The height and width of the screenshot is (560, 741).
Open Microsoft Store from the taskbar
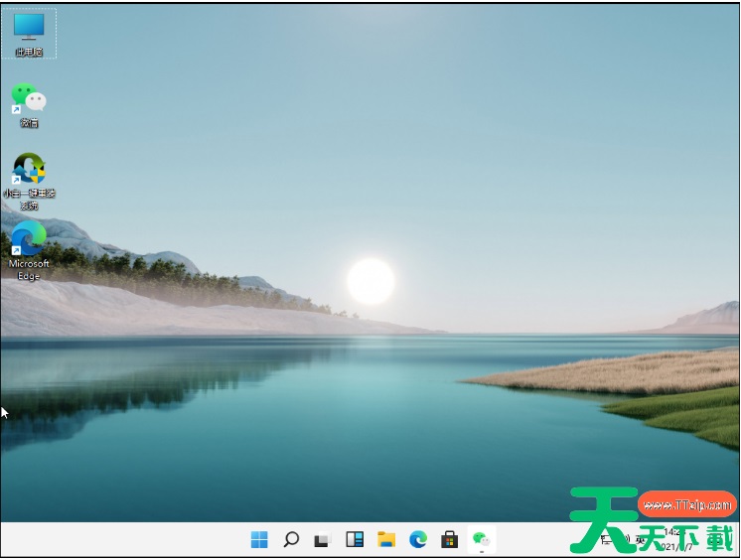point(449,539)
